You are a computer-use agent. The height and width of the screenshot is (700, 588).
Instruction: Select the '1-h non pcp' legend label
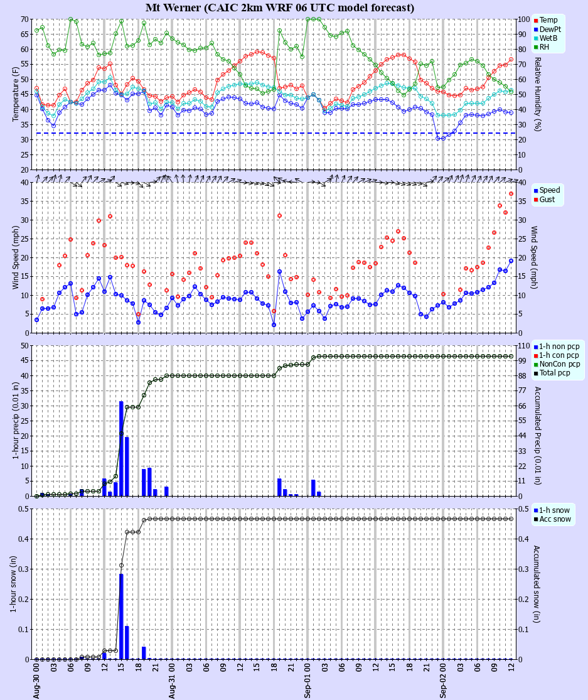560,347
